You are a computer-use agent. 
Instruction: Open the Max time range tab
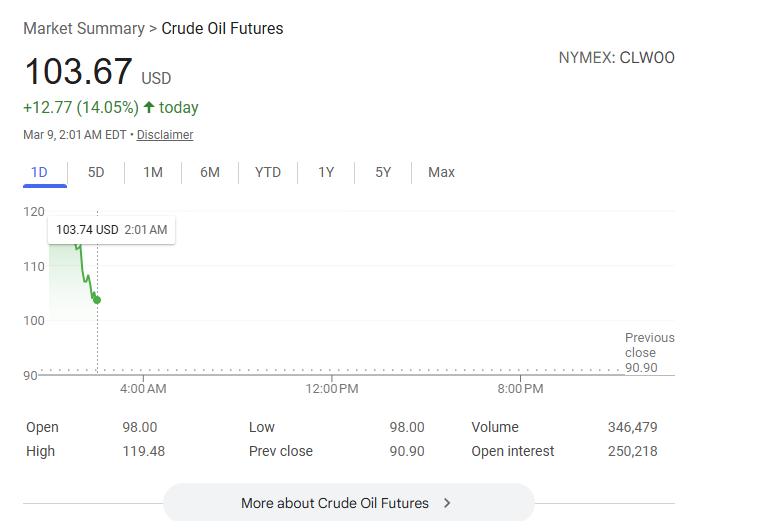[441, 172]
